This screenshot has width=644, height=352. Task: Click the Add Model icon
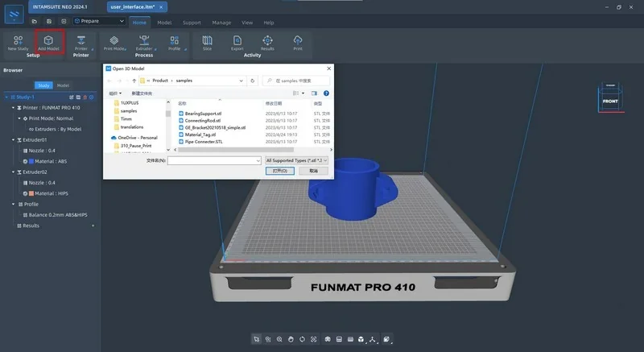pos(48,40)
